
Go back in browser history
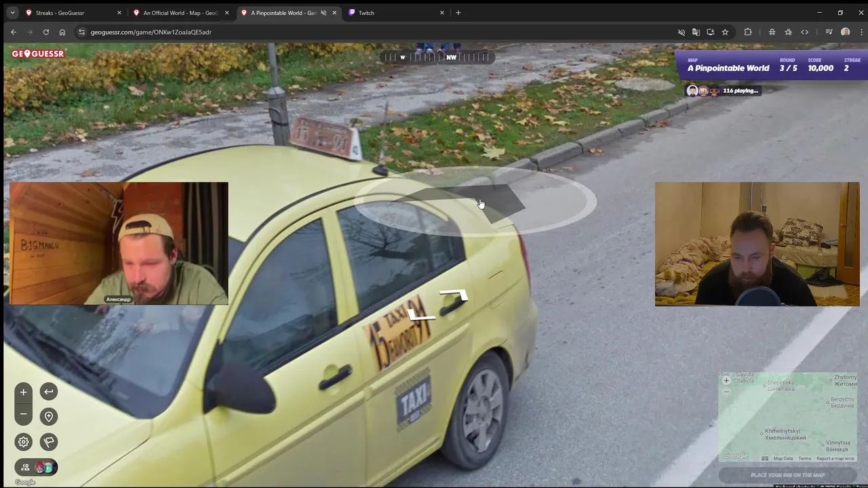coord(13,32)
